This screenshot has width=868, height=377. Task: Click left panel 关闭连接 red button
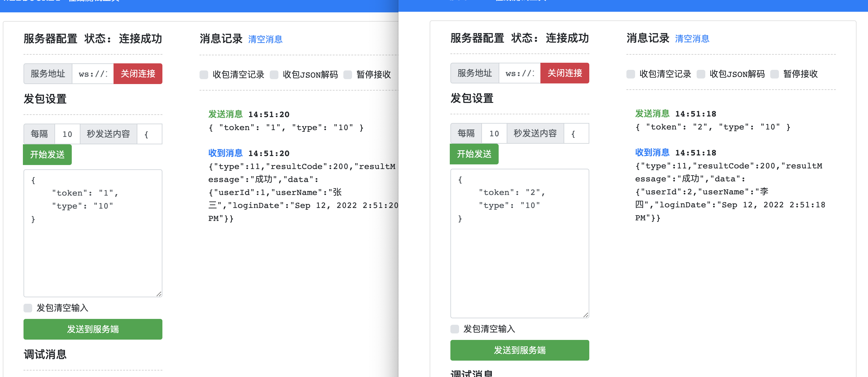pyautogui.click(x=138, y=74)
